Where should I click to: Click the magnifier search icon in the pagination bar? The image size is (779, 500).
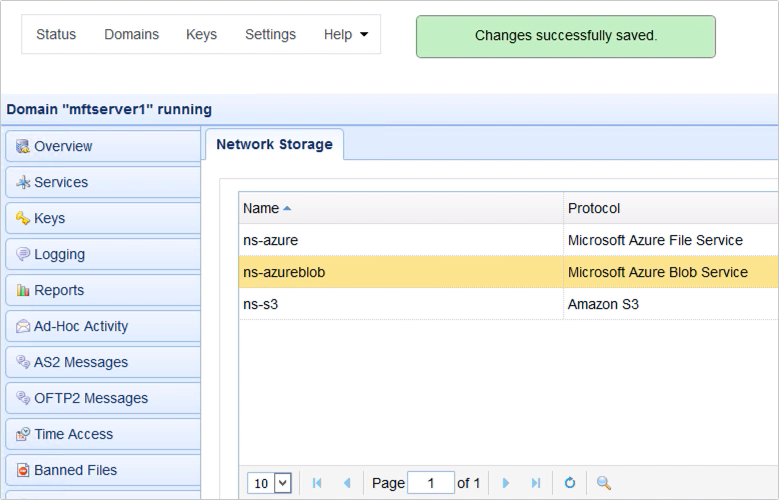pyautogui.click(x=603, y=483)
